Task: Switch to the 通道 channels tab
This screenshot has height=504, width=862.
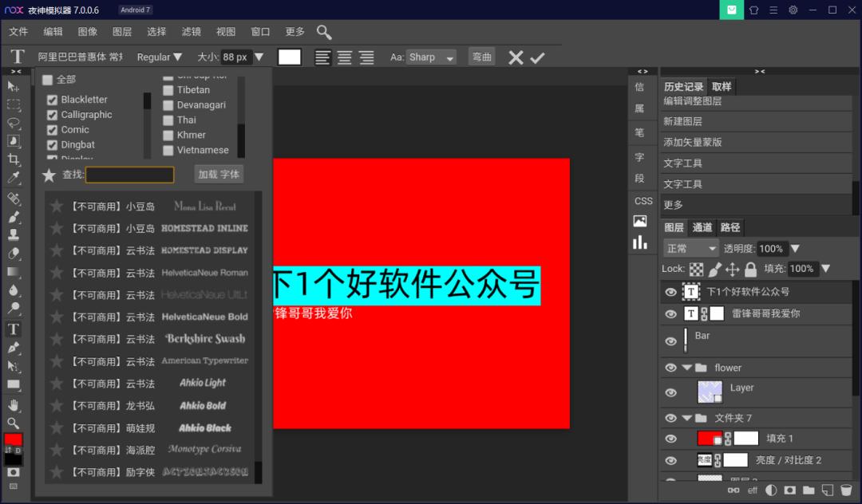Action: pyautogui.click(x=702, y=227)
